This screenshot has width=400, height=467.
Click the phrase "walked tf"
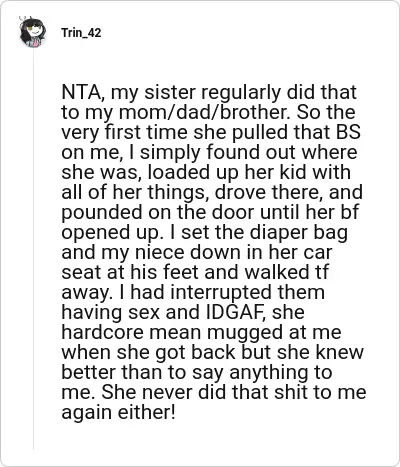click(286, 272)
